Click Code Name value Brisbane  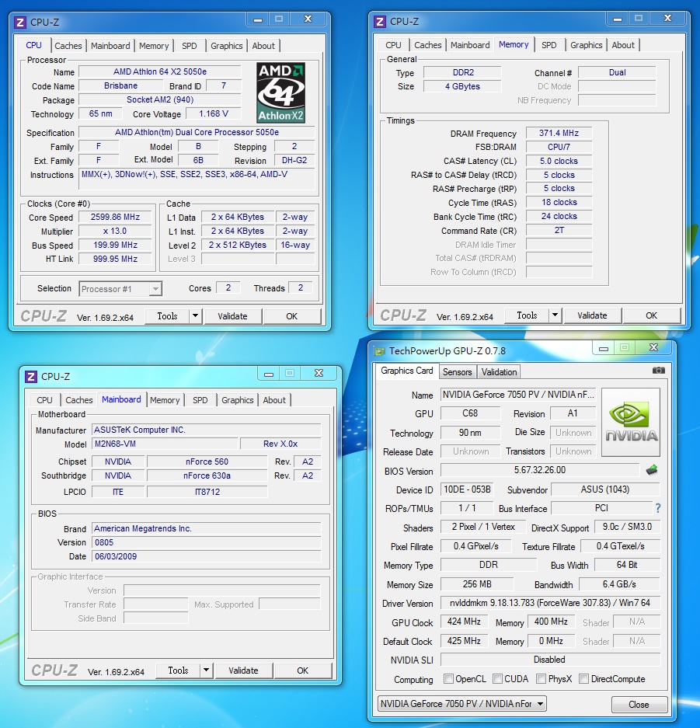click(120, 85)
